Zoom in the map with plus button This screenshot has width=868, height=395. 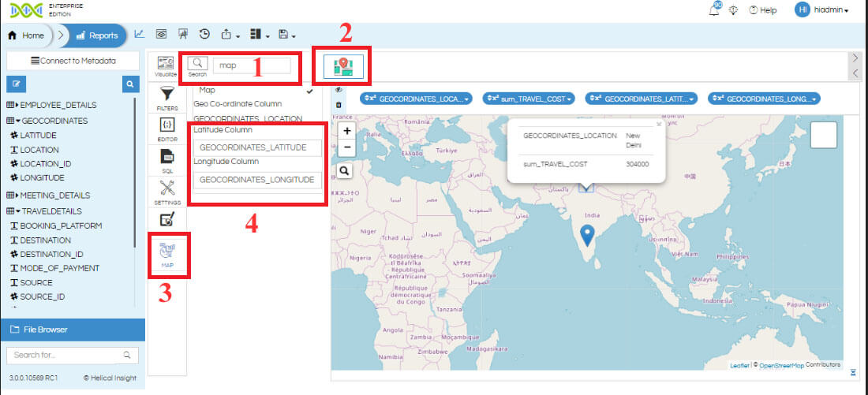coord(347,131)
